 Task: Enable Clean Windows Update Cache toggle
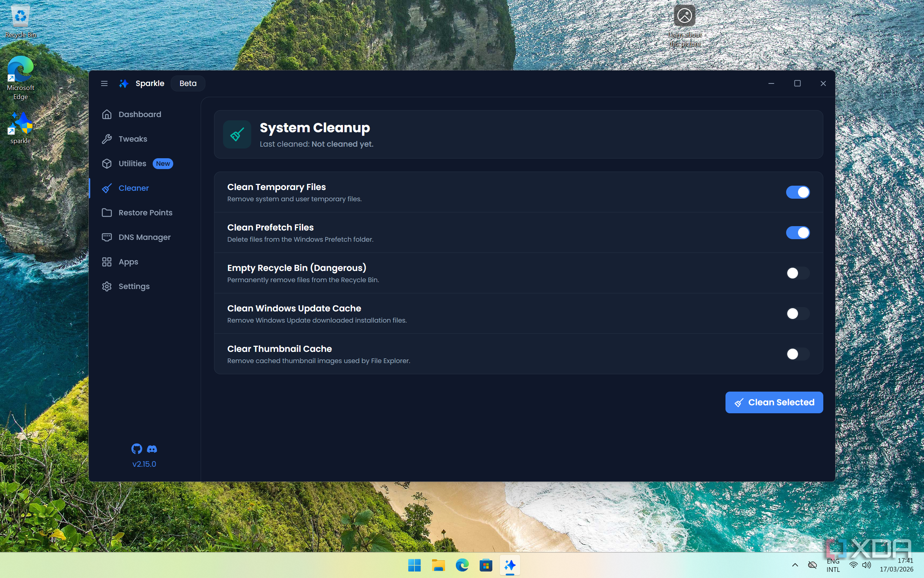click(x=798, y=314)
